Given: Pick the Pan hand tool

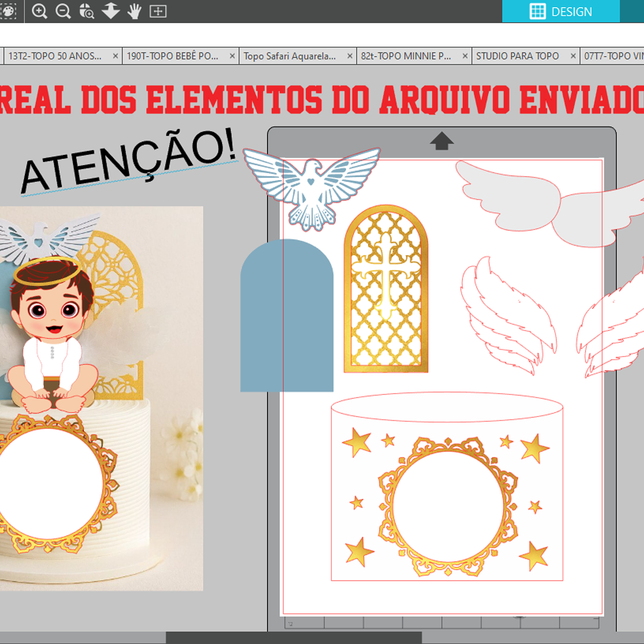Looking at the screenshot, I should (134, 11).
